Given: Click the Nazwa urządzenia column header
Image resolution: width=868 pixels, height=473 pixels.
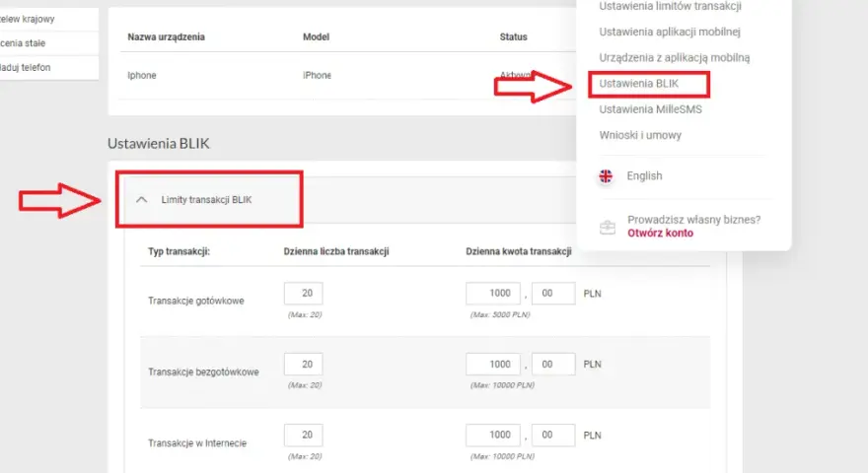Looking at the screenshot, I should coord(166,37).
